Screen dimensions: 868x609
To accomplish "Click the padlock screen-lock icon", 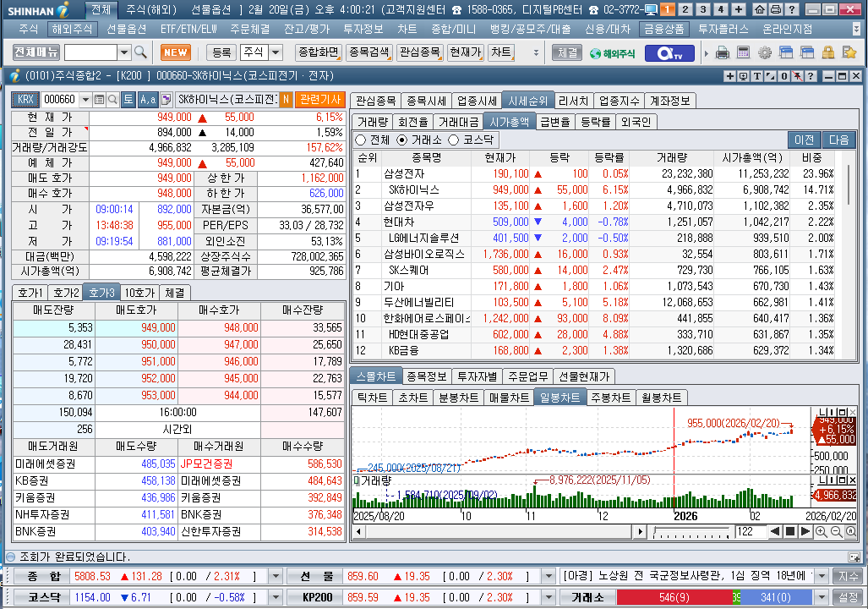I will point(828,52).
